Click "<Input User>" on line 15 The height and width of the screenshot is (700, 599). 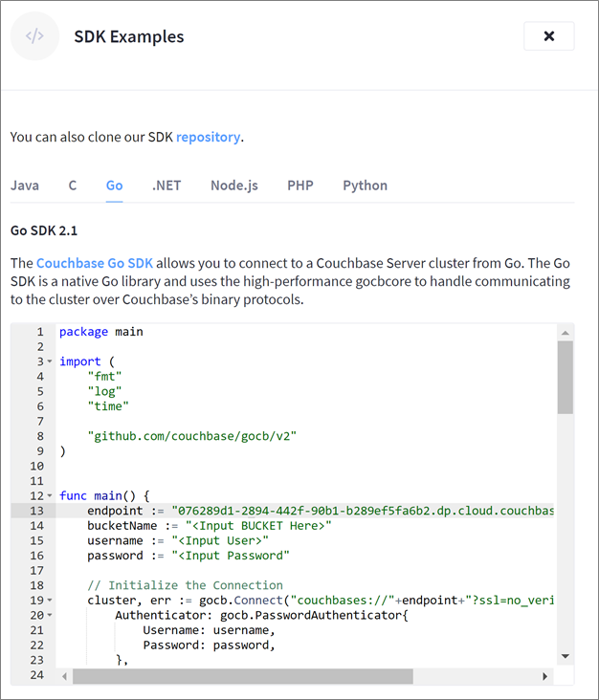[x=220, y=540]
